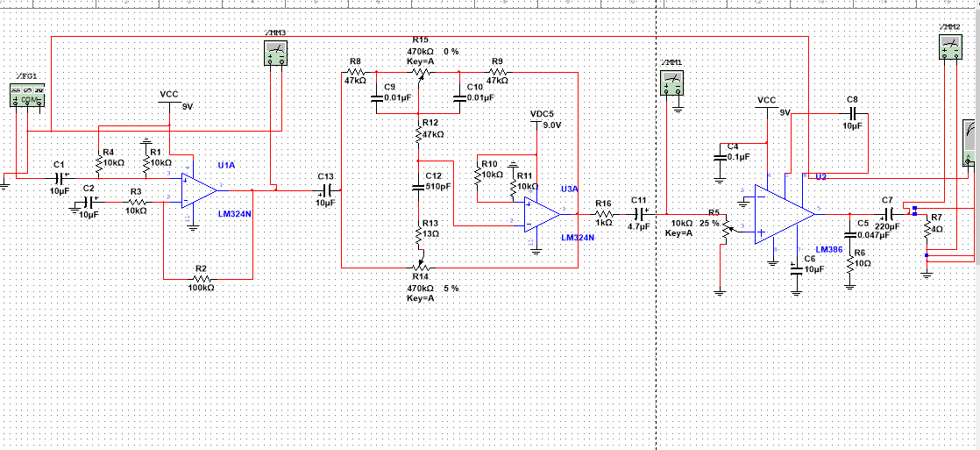Click the R15 0 % setting text
980x450 pixels.
pyautogui.click(x=451, y=52)
